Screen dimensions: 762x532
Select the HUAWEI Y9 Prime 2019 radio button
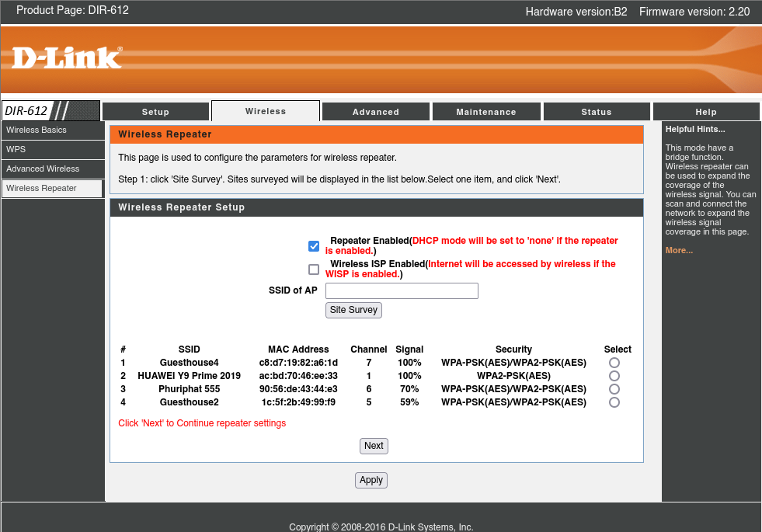coord(614,376)
